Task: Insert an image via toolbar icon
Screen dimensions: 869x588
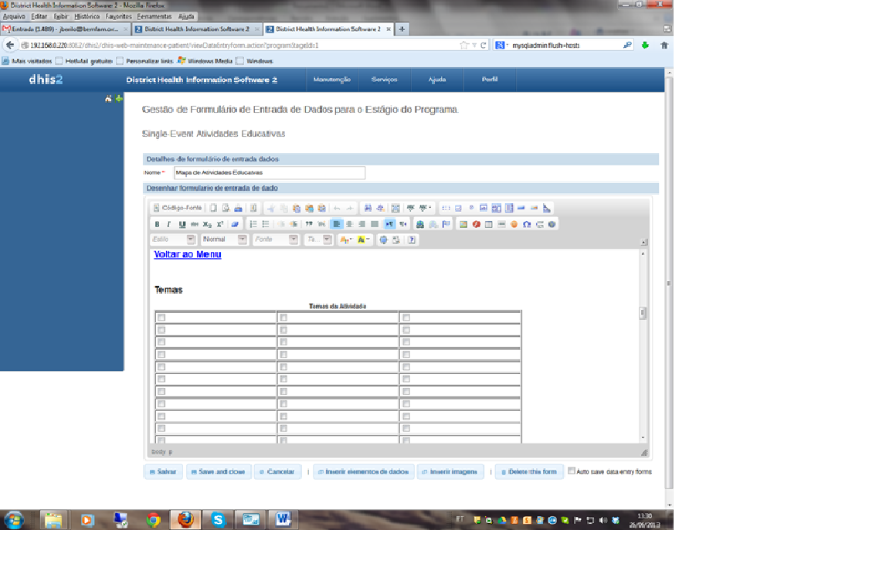Action: pyautogui.click(x=463, y=224)
